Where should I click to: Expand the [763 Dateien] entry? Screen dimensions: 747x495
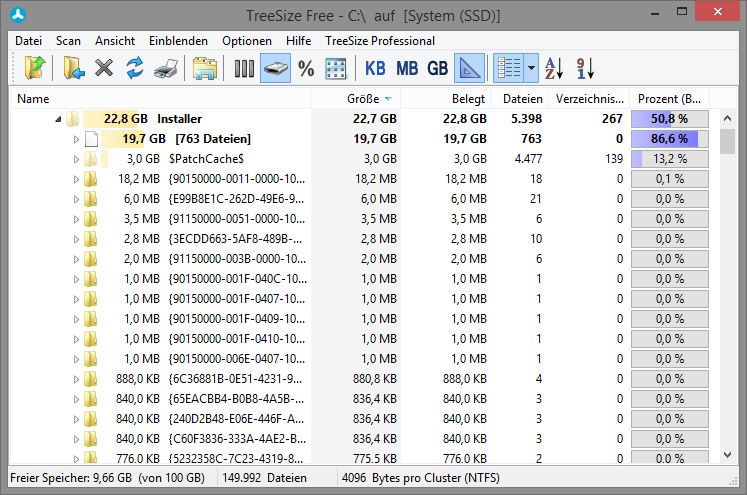point(76,139)
